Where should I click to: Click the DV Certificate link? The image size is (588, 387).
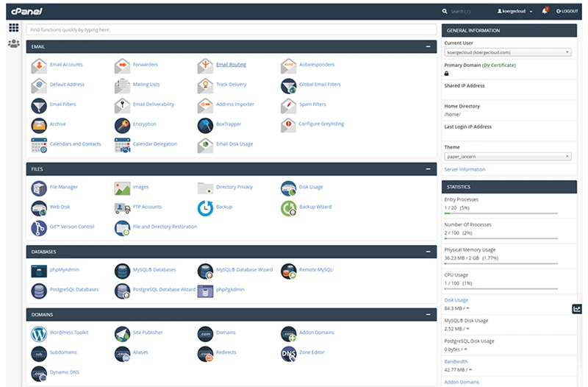pyautogui.click(x=499, y=65)
